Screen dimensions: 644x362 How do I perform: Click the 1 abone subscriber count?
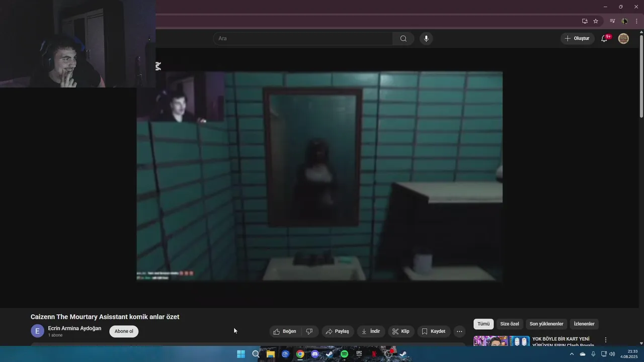[55, 335]
